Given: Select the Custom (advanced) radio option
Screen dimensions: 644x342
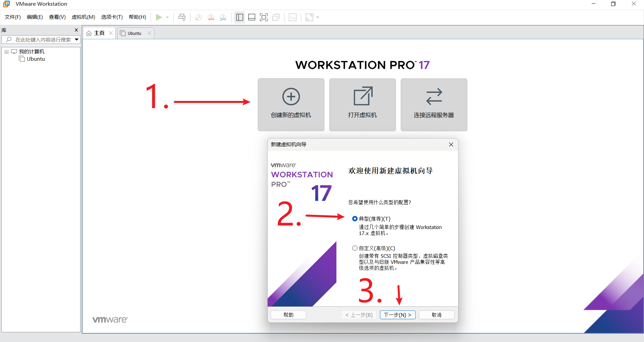Looking at the screenshot, I should pos(355,248).
